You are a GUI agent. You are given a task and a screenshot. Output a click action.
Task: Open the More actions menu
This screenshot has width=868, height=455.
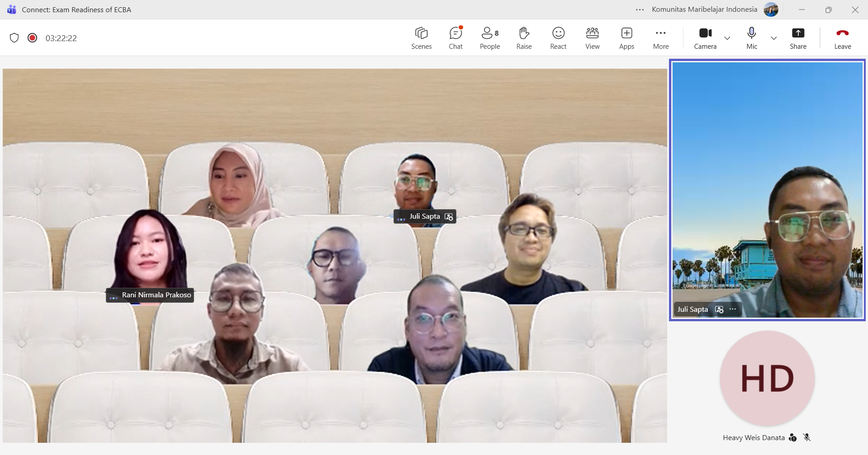tap(660, 38)
